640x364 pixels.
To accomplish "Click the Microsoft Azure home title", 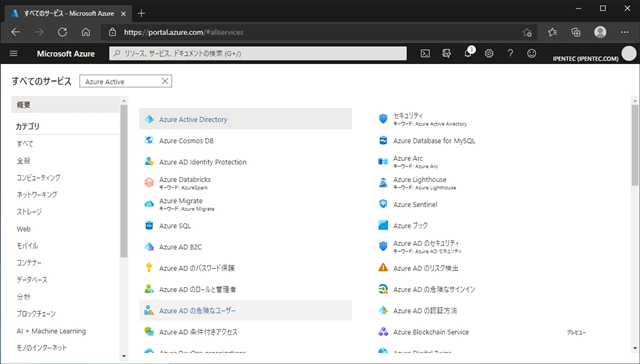I will tap(66, 53).
